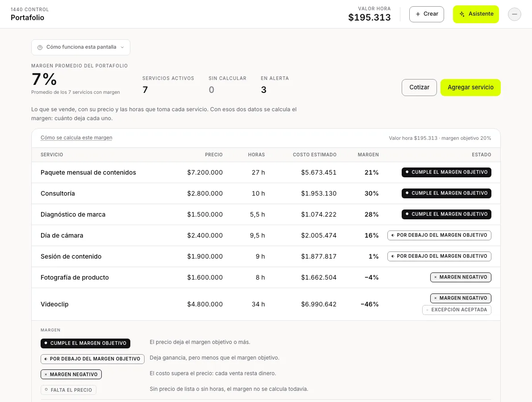Click the Valor hora $195.313 amount in header
The width and height of the screenshot is (532, 402).
pyautogui.click(x=370, y=17)
